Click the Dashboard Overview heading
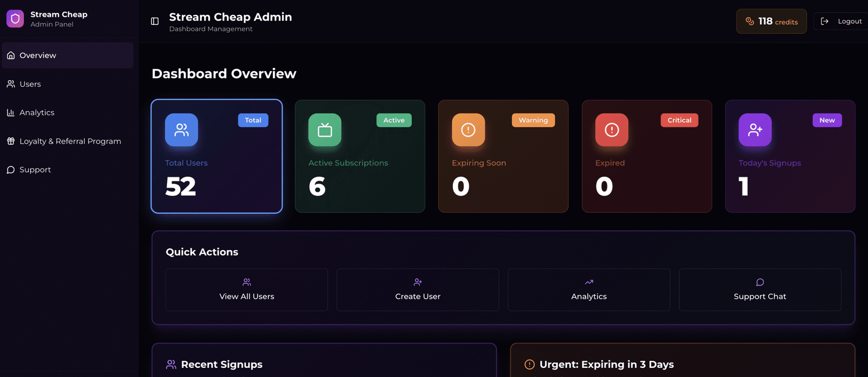The image size is (868, 377). pyautogui.click(x=224, y=74)
